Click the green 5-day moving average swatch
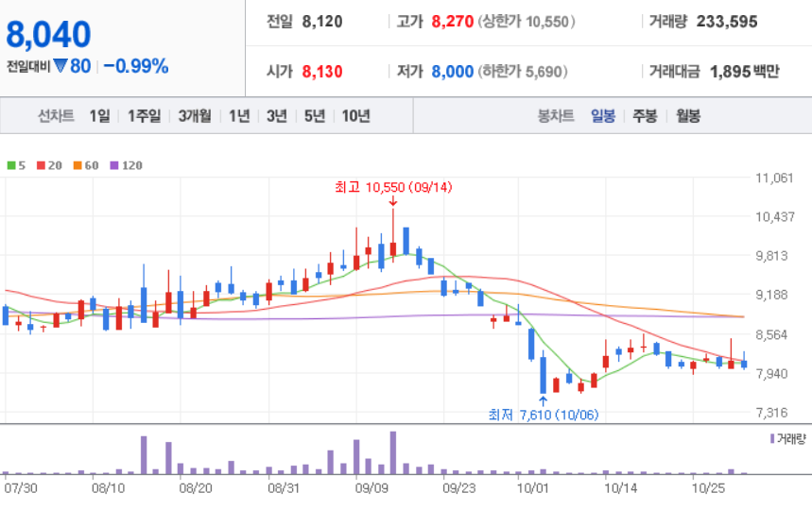 click(11, 165)
